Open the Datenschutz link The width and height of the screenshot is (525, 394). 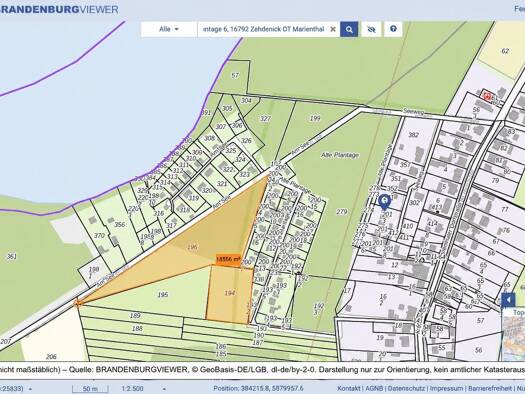point(406,388)
